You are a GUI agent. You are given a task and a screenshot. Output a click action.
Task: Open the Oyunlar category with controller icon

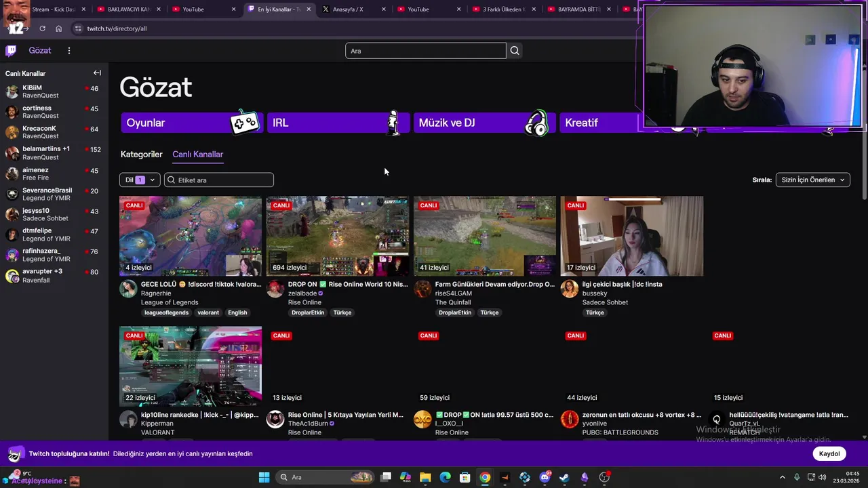192,123
